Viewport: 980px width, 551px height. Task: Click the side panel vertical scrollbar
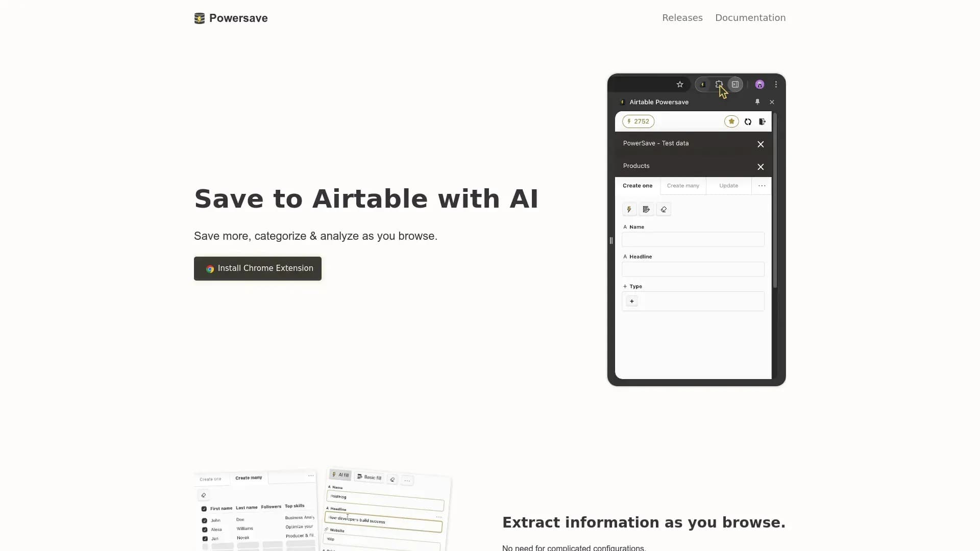point(775,200)
